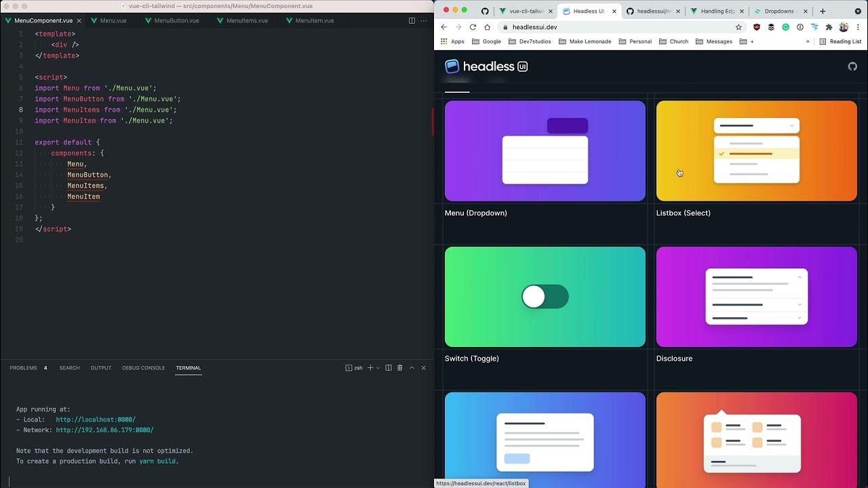Reload the headlessui.dev page
868x488 pixels.
473,27
